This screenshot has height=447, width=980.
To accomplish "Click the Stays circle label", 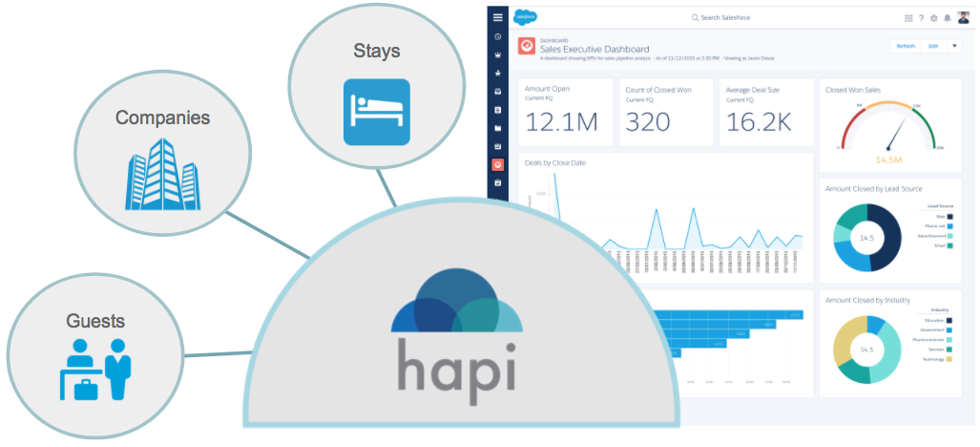I will pyautogui.click(x=376, y=51).
